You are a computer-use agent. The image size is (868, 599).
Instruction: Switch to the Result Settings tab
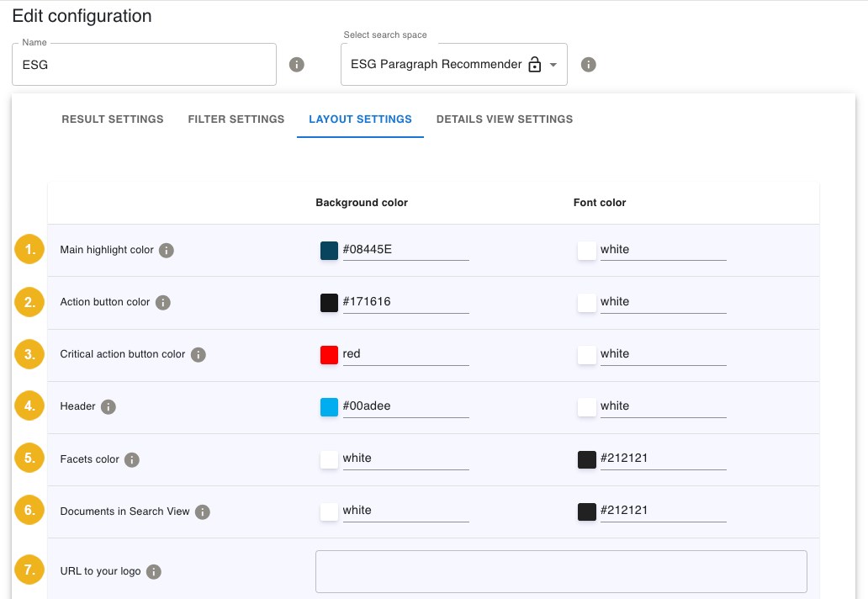tap(113, 119)
